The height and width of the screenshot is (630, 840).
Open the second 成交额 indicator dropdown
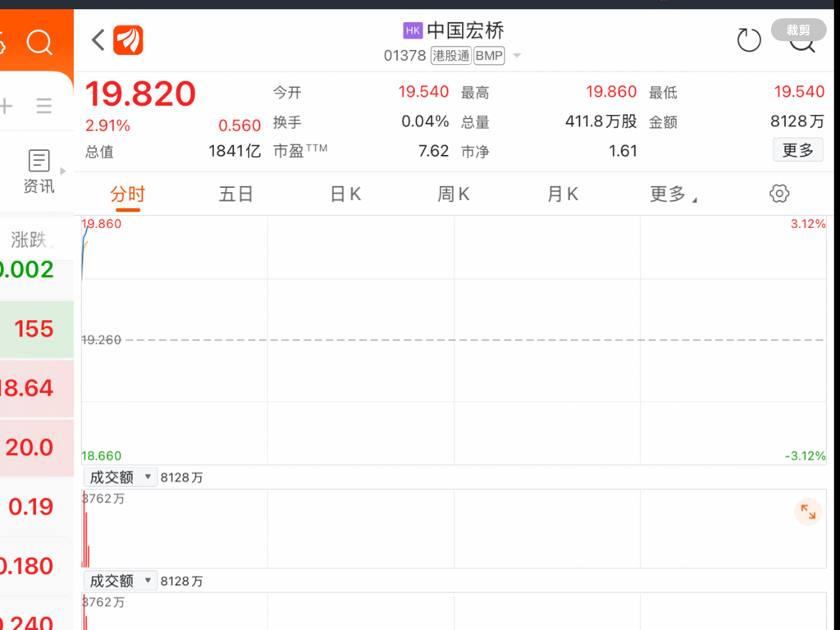[x=120, y=581]
